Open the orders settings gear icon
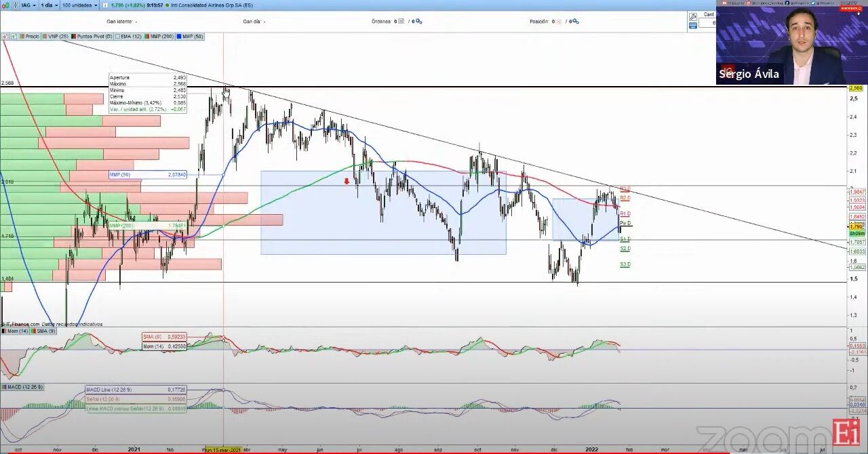868x454 pixels. [x=419, y=22]
